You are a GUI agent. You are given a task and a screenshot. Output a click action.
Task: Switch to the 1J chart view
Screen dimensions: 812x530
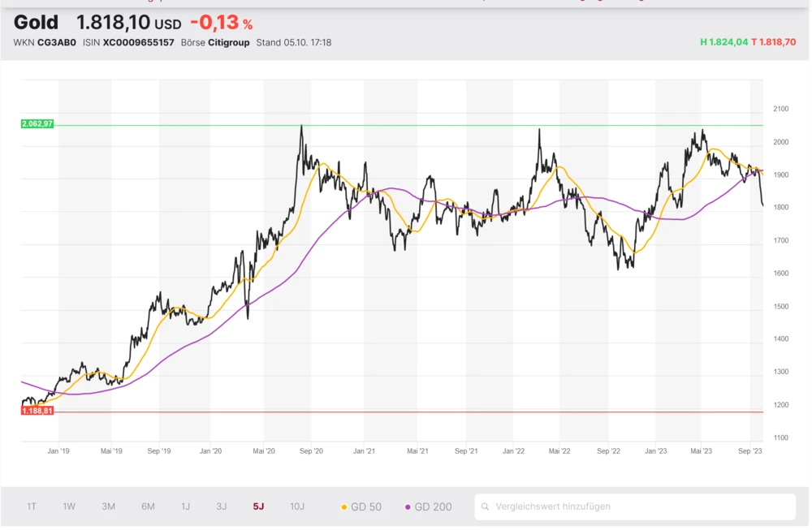tap(185, 506)
